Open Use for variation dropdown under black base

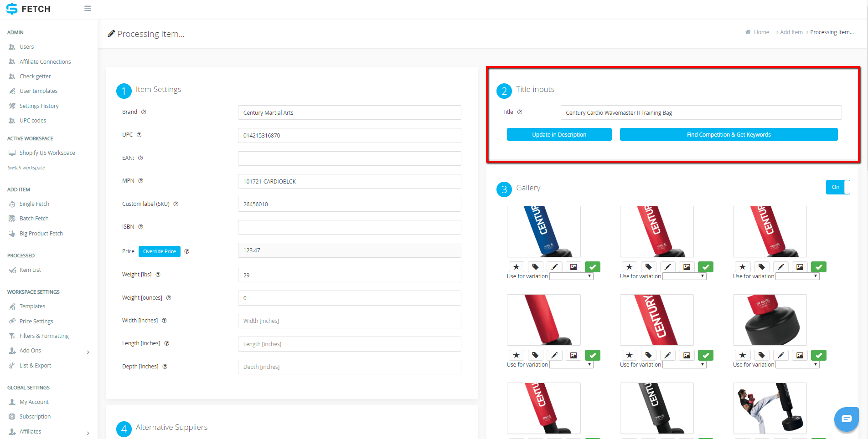pos(797,364)
